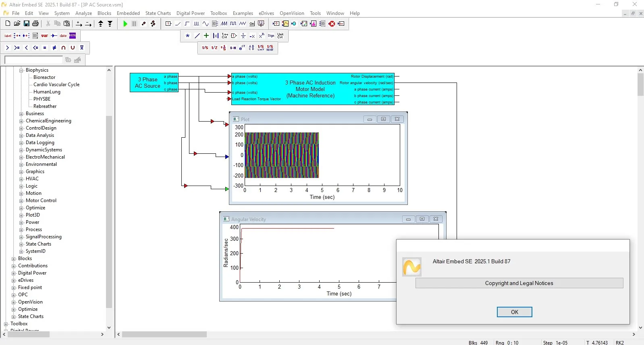The height and width of the screenshot is (345, 644).
Task: Click the diagram vertical scrollbar thumb
Action: (x=640, y=85)
